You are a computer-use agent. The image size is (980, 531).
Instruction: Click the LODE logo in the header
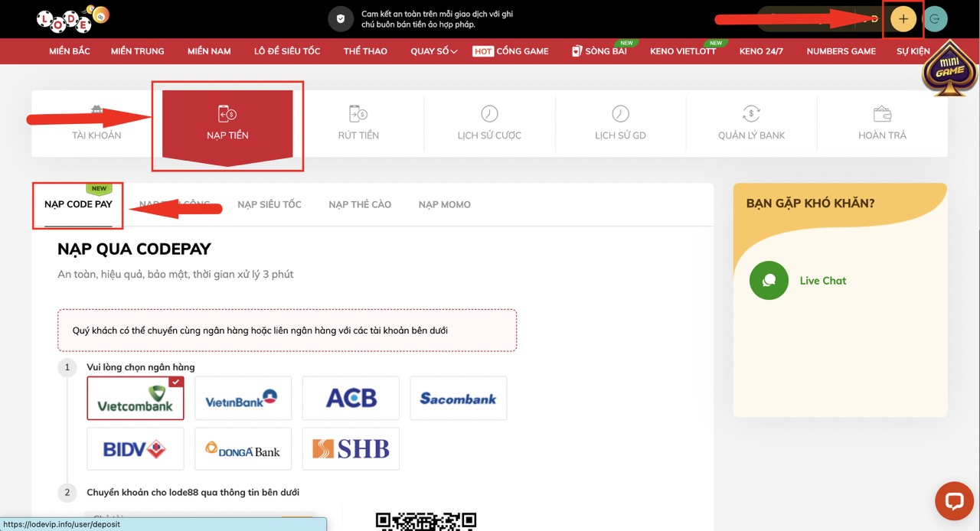pos(73,18)
